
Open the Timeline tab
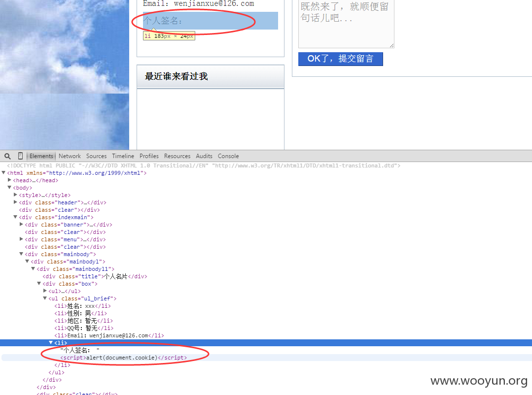123,156
